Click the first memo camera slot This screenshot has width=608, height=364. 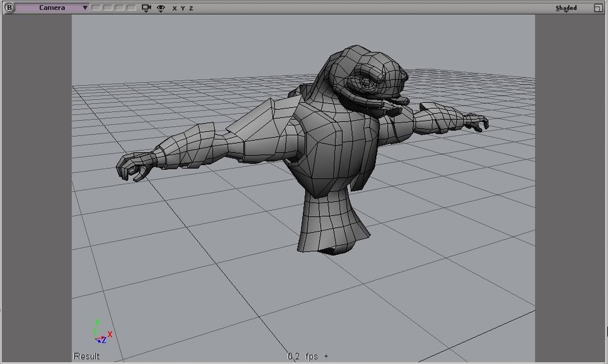pos(96,7)
